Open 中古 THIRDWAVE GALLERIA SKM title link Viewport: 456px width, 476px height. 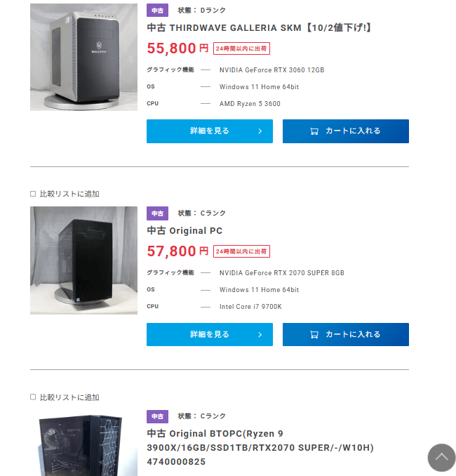pos(259,28)
